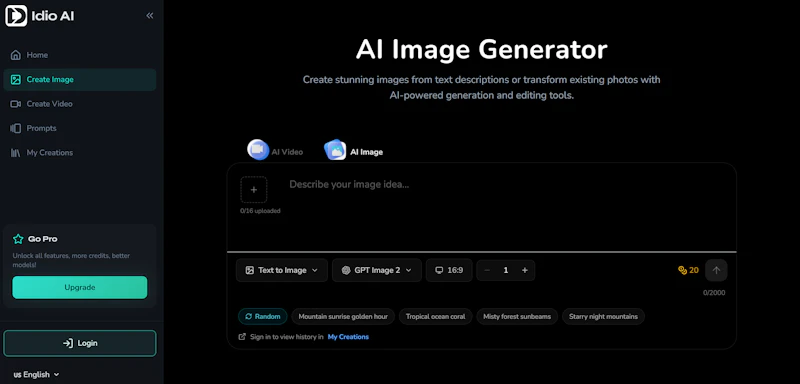This screenshot has width=800, height=384.
Task: Decrease image count with minus button
Action: tap(487, 270)
